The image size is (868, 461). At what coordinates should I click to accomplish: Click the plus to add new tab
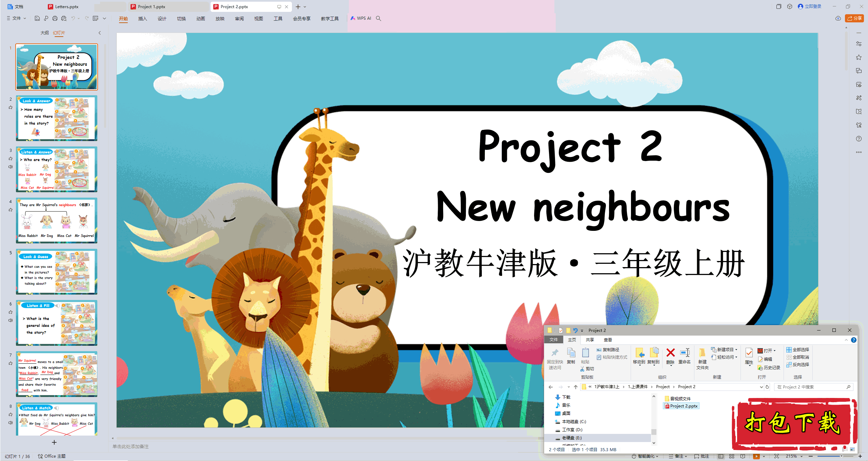pos(298,7)
